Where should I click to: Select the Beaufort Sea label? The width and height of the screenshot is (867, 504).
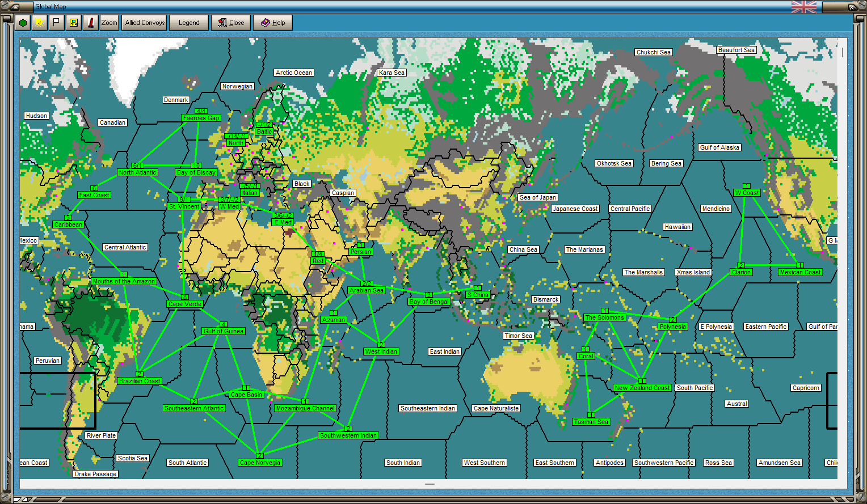click(736, 50)
